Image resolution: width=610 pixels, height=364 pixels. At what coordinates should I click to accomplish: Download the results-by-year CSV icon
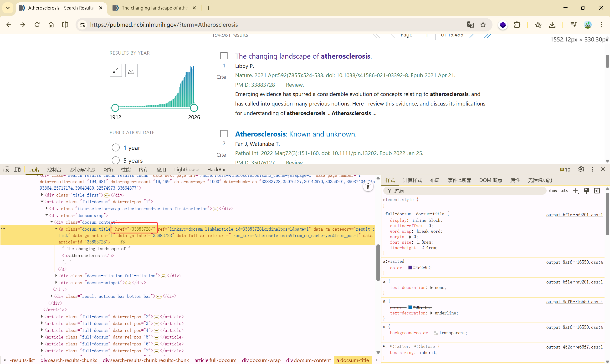pyautogui.click(x=131, y=71)
